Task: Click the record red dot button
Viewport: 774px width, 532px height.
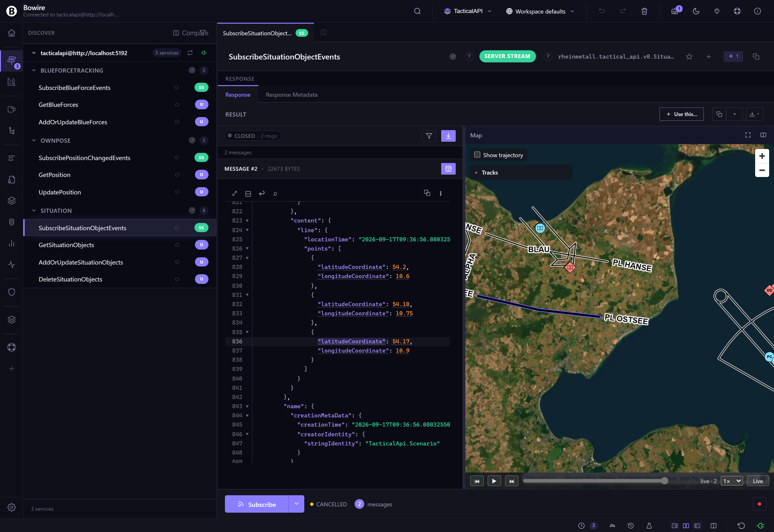Action: [759, 504]
